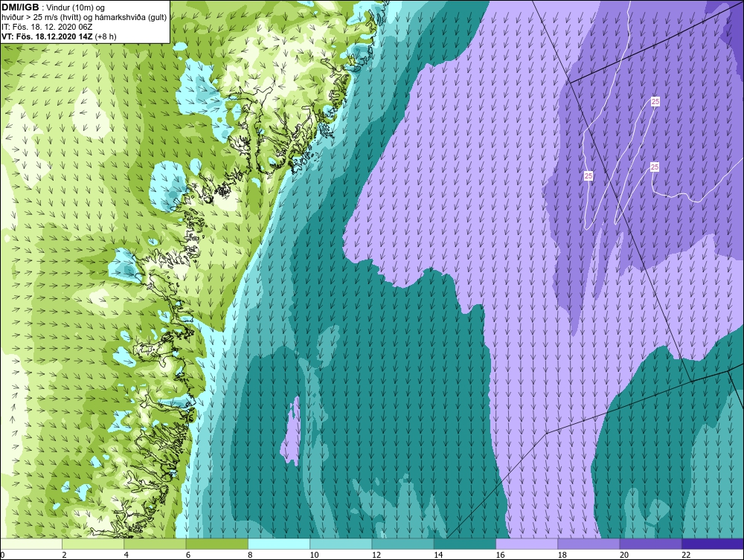Click the legend scale value 14
This screenshot has height=560, width=744.
click(x=438, y=556)
